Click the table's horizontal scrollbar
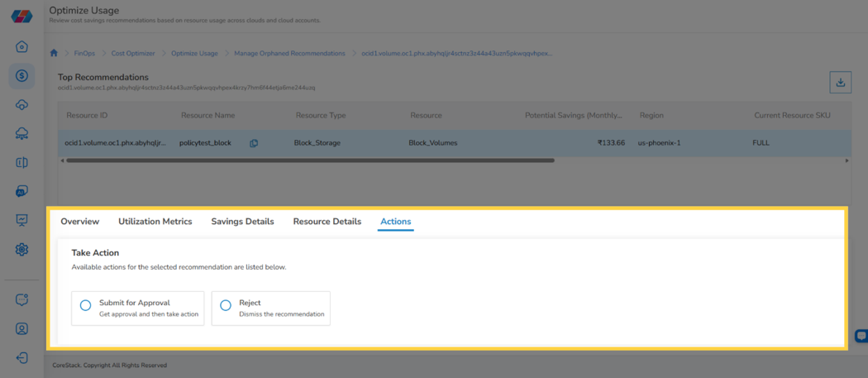The height and width of the screenshot is (378, 868). coord(310,160)
